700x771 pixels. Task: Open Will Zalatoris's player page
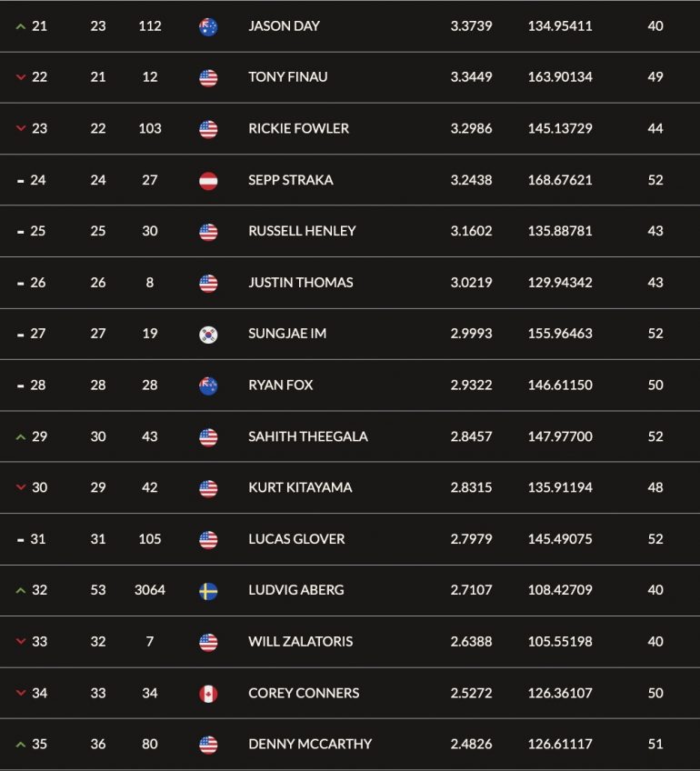coord(300,641)
